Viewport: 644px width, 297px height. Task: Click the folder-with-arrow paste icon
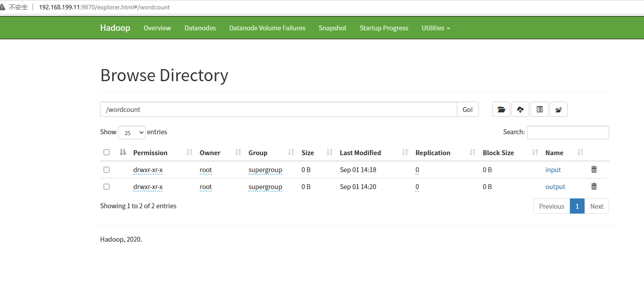[x=558, y=109]
